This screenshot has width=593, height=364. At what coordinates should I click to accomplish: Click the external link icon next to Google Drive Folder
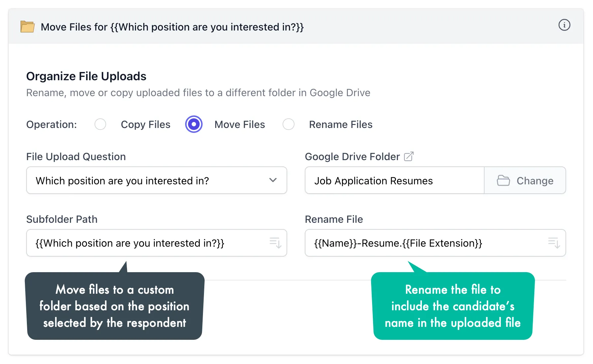(x=409, y=156)
